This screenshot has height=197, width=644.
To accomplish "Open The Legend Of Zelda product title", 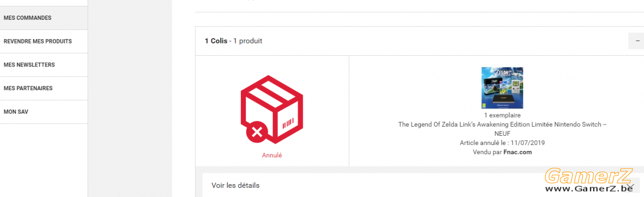I will click(x=502, y=129).
